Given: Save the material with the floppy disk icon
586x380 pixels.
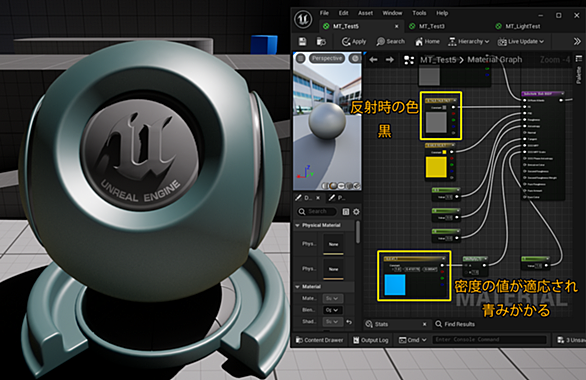Looking at the screenshot, I should point(302,41).
